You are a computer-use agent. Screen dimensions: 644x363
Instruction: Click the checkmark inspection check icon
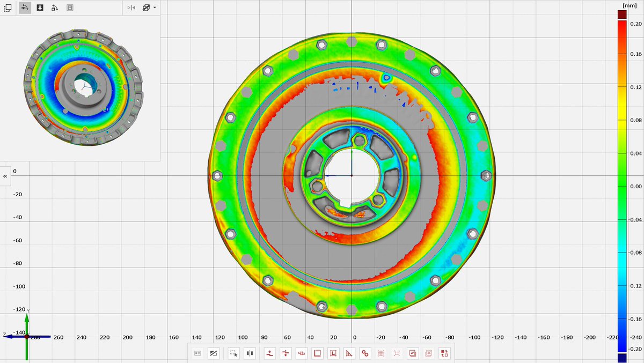click(x=413, y=353)
